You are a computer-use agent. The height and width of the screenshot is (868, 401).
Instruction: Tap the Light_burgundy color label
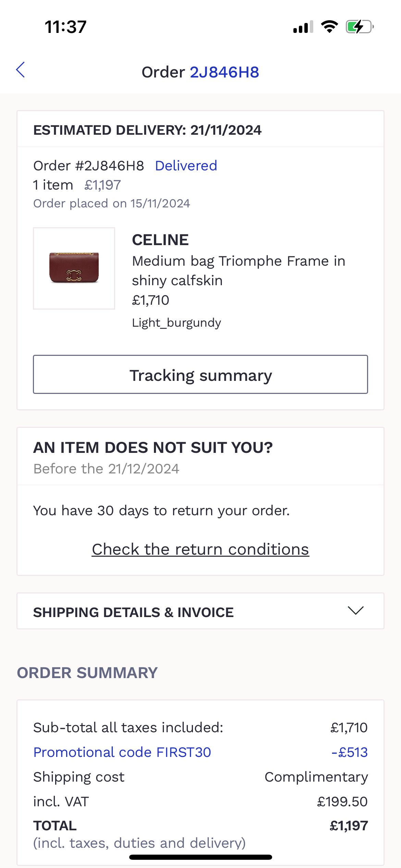click(177, 323)
